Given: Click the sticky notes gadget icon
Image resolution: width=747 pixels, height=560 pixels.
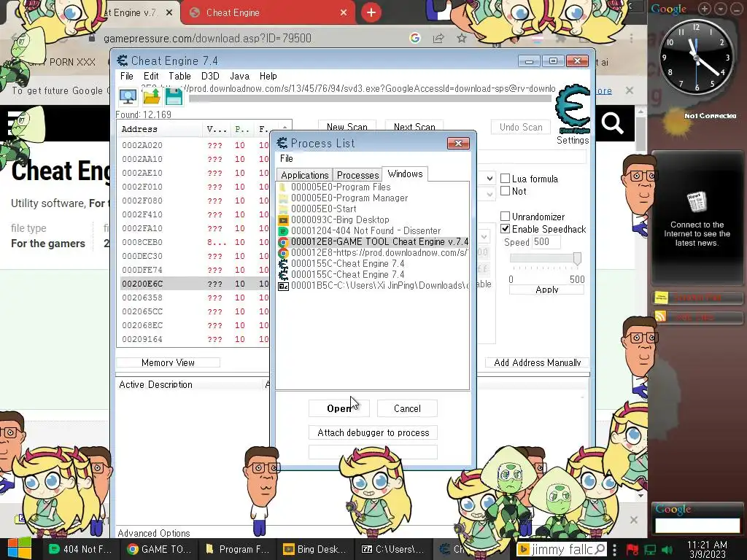Looking at the screenshot, I should pyautogui.click(x=661, y=297).
